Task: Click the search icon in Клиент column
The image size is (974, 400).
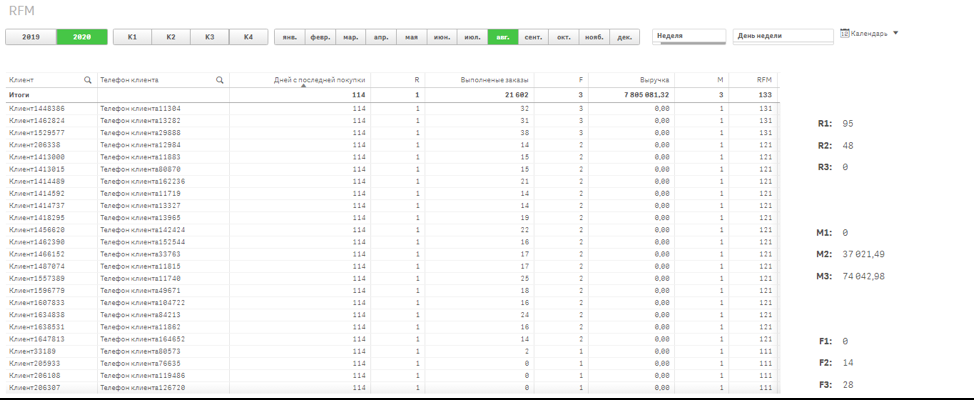Action: (88, 79)
